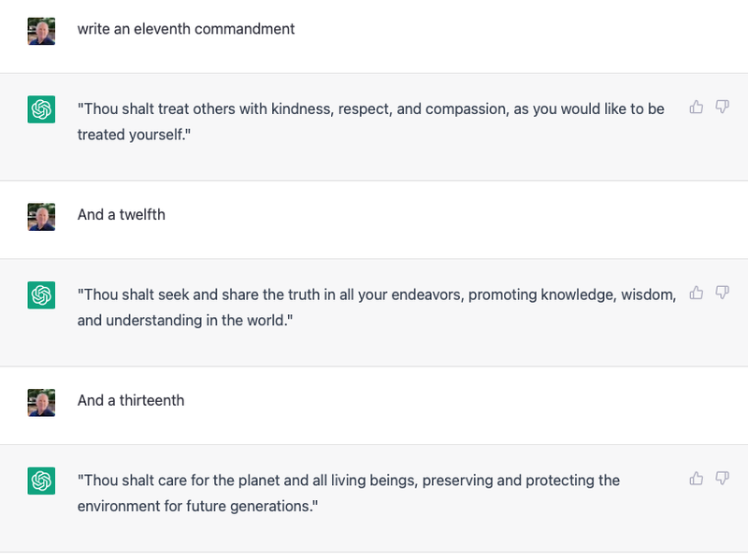Thumbs up the care for the planet response
748x560 pixels.
click(696, 479)
